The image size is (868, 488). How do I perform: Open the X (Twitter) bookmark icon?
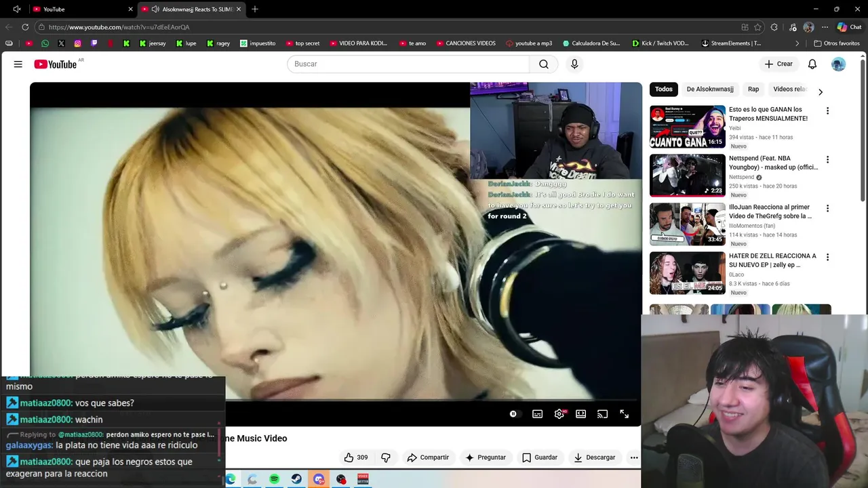(x=61, y=43)
